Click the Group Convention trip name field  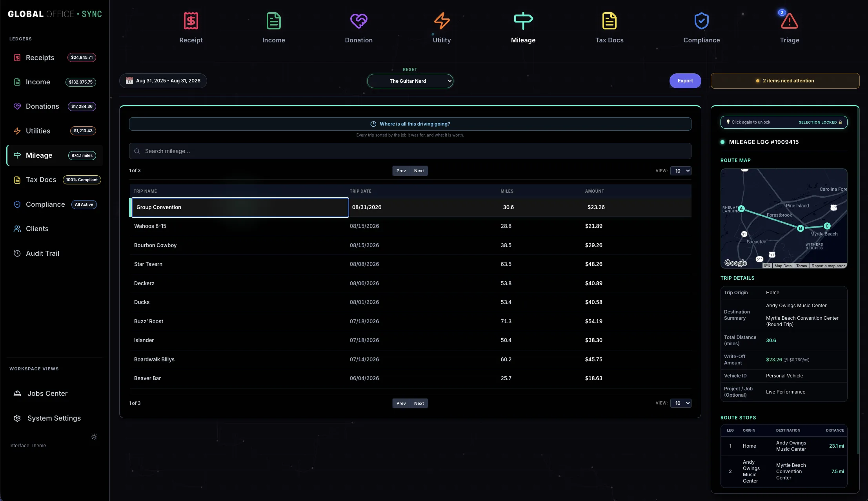pyautogui.click(x=240, y=207)
